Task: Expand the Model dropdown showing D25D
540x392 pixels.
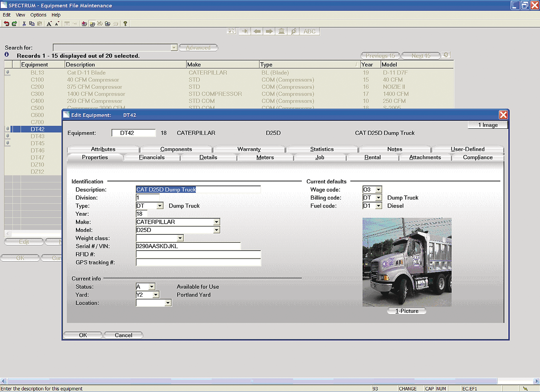Action: [216, 230]
